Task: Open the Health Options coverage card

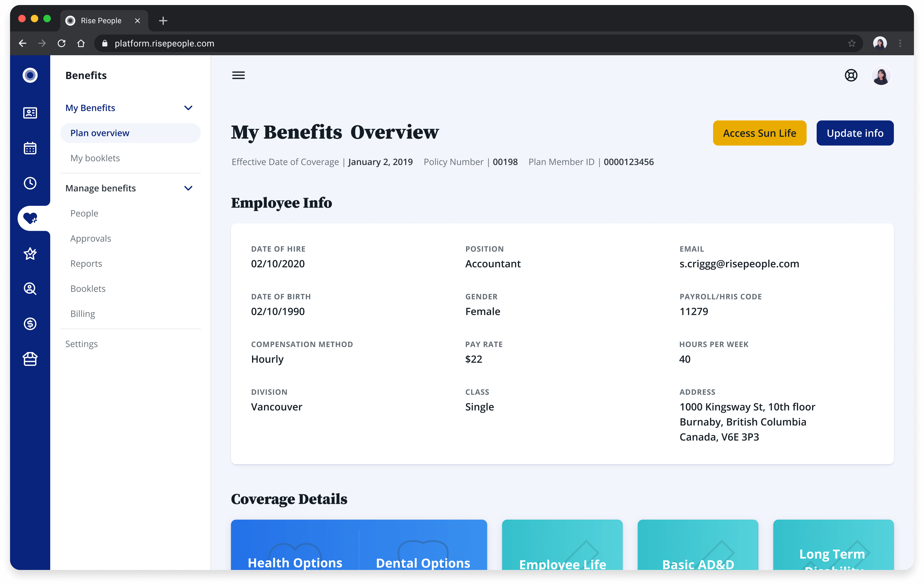Action: [x=295, y=545]
